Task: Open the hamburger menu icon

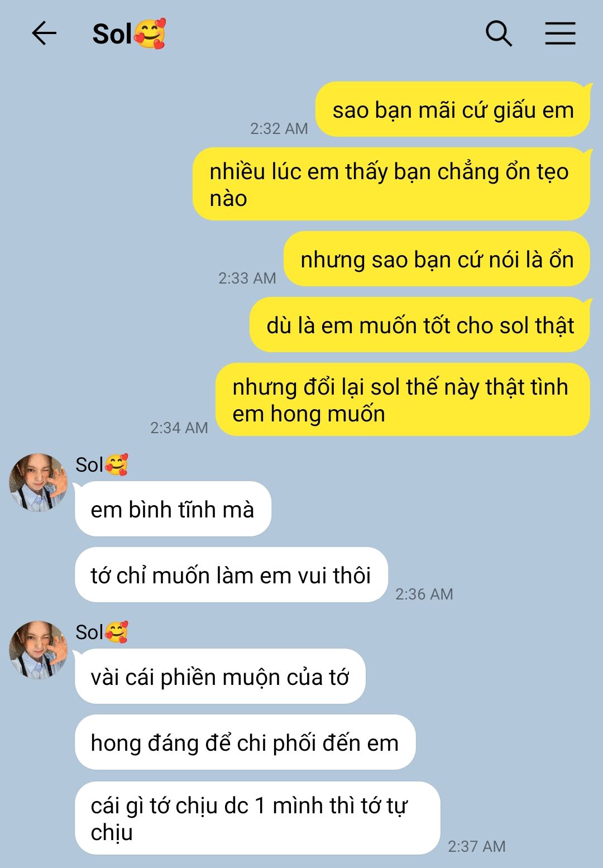Action: tap(560, 33)
